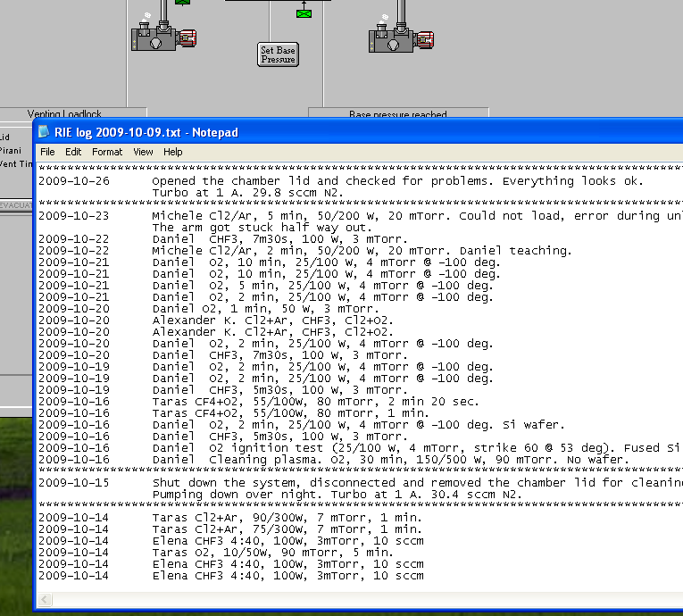
Task: Click the red motor on left pump
Action: point(187,38)
